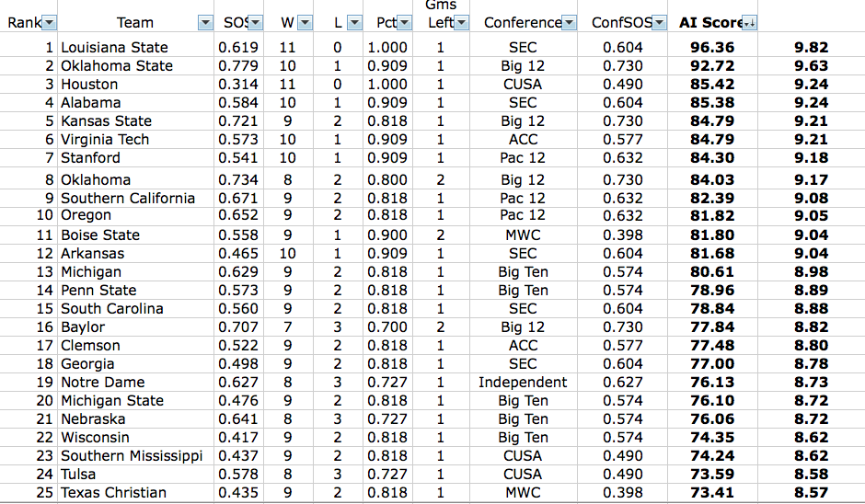Select the Nebraska team cell
This screenshot has height=504, width=865.
point(135,418)
